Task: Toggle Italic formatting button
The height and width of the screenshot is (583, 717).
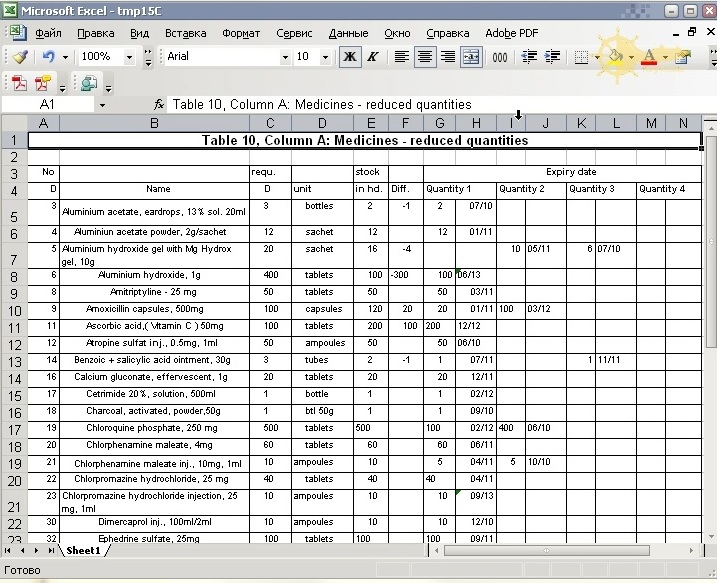Action: coord(373,57)
